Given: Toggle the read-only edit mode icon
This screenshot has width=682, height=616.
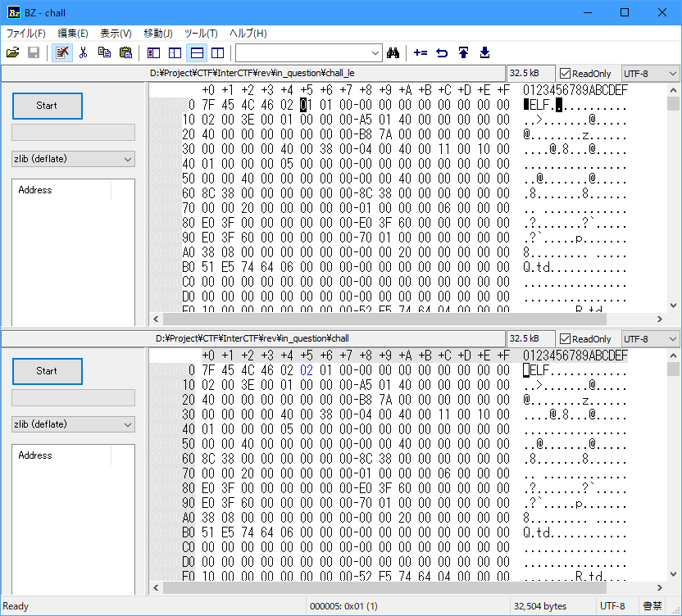Looking at the screenshot, I should [x=62, y=53].
